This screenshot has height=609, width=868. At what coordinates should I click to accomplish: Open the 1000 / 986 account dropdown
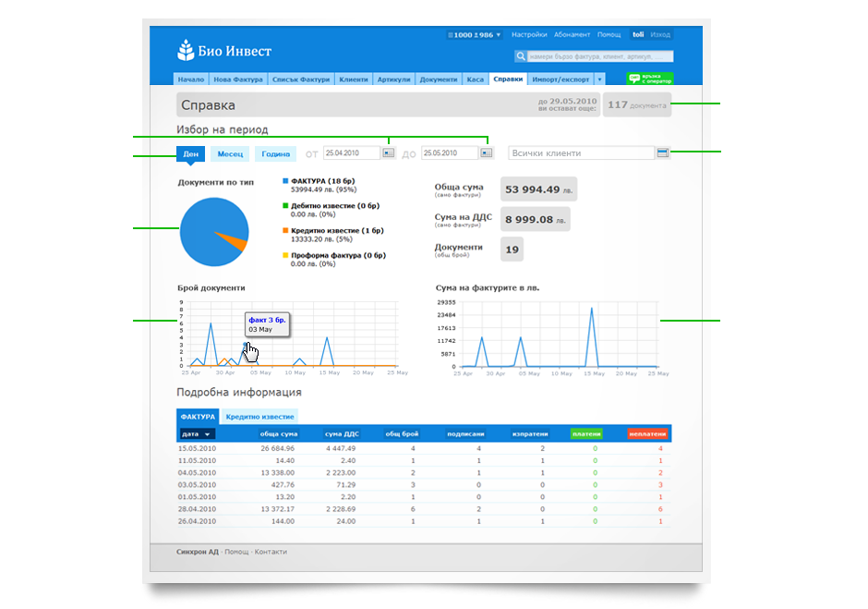coord(475,35)
